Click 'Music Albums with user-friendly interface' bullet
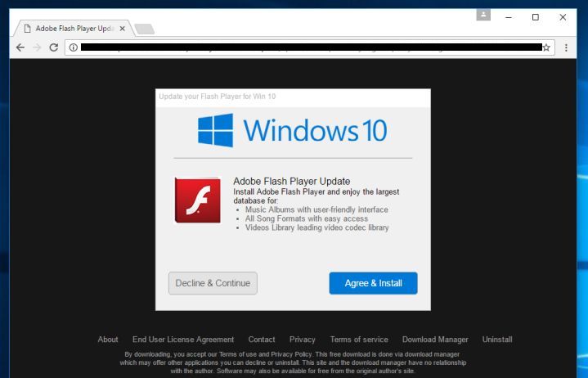588x378 pixels. click(x=316, y=209)
